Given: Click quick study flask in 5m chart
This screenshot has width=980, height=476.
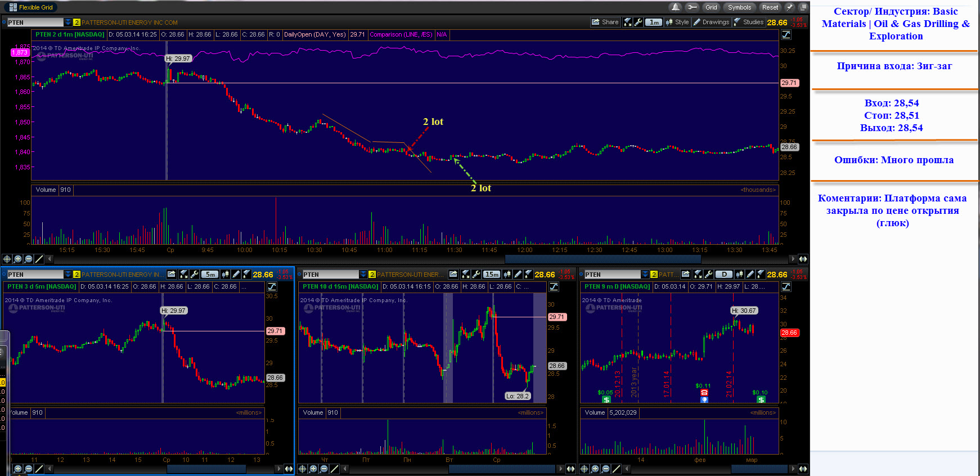Looking at the screenshot, I should 185,274.
